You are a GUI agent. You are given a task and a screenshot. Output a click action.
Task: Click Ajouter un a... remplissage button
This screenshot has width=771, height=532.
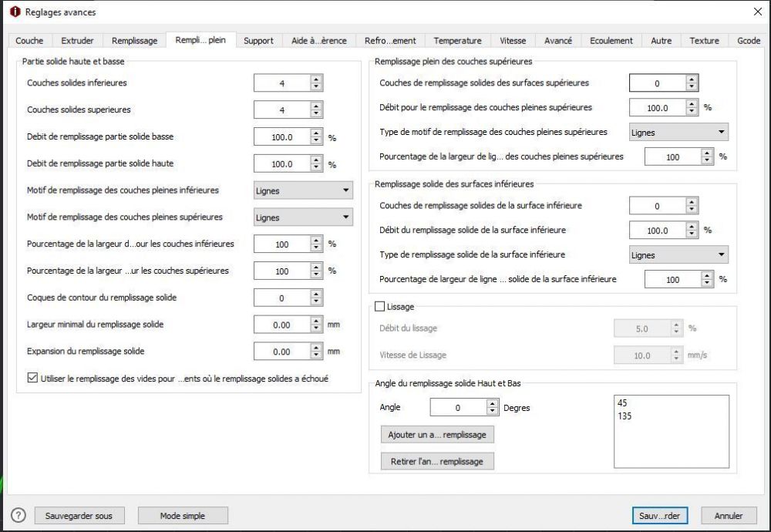click(x=437, y=434)
